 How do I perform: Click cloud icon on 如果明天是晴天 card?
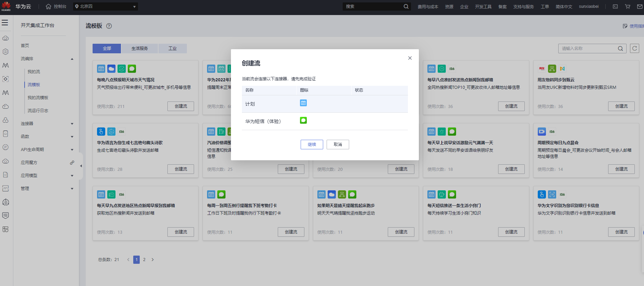point(332,194)
